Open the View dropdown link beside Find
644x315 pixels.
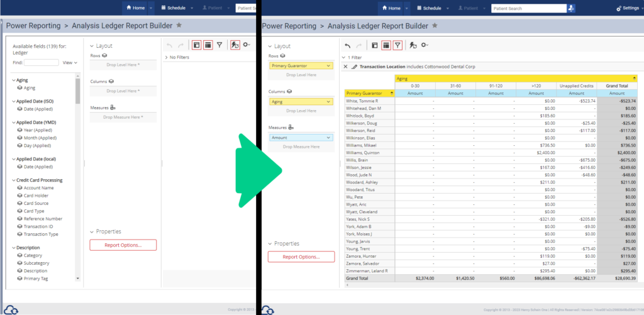70,63
